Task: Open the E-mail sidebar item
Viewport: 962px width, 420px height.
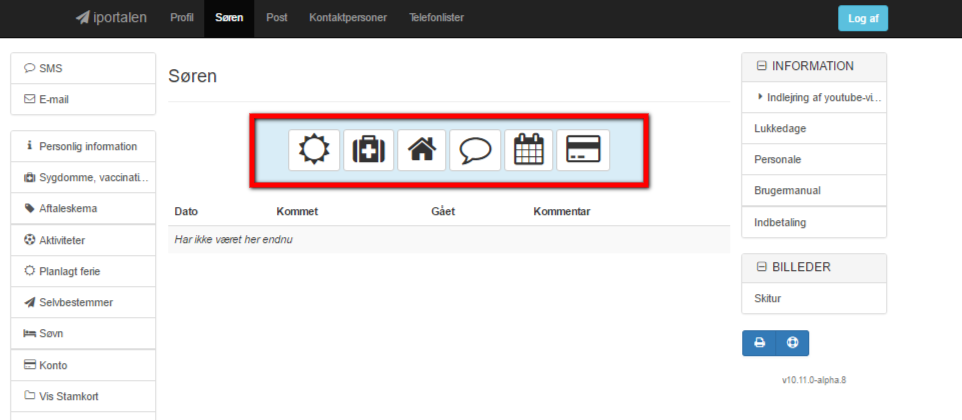Action: coord(83,99)
